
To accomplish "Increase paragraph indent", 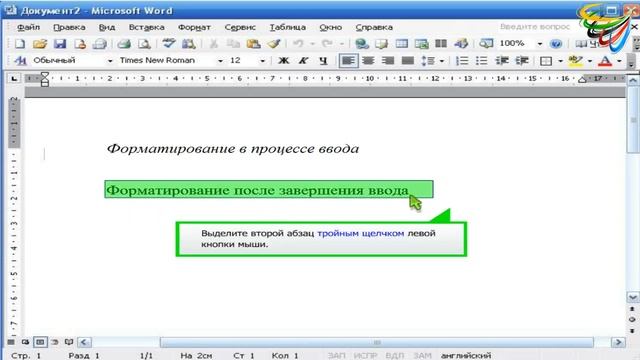I will [522, 61].
